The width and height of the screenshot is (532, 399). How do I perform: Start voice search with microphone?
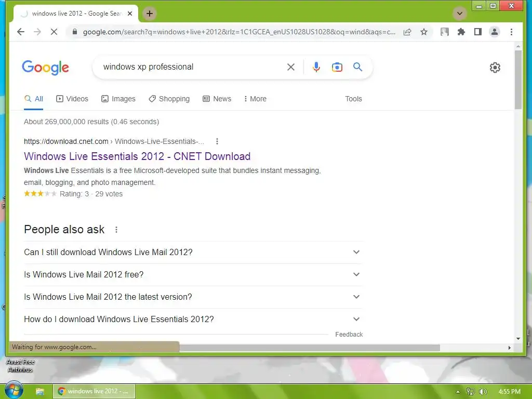(316, 67)
